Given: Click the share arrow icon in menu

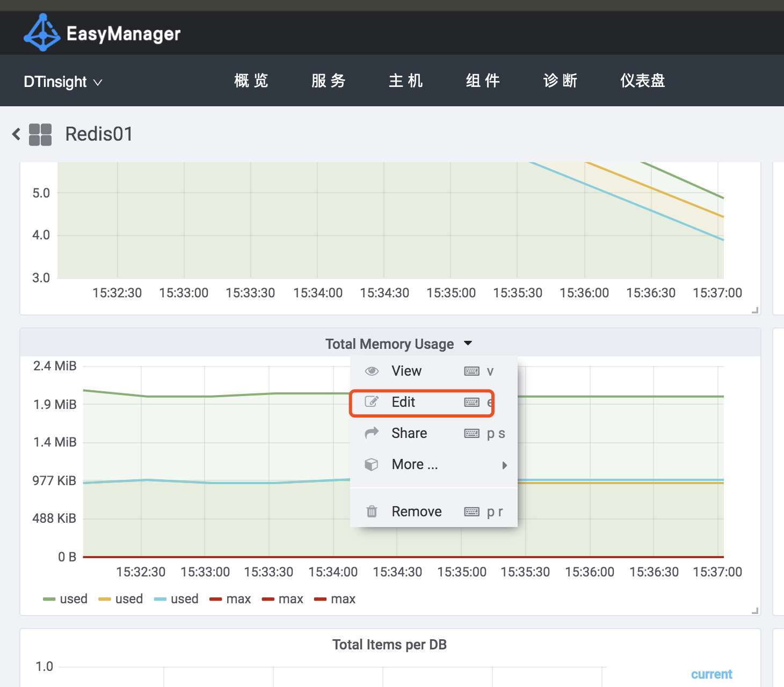Looking at the screenshot, I should coord(372,433).
